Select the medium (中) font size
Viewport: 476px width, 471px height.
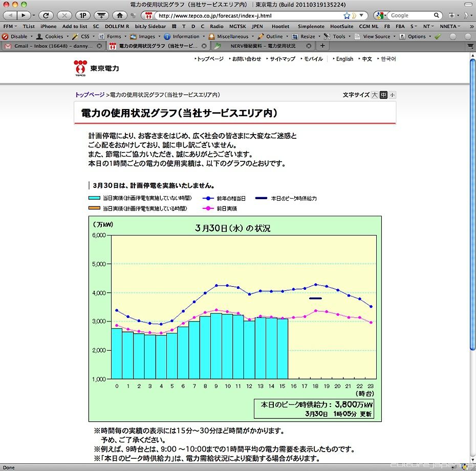coord(383,95)
